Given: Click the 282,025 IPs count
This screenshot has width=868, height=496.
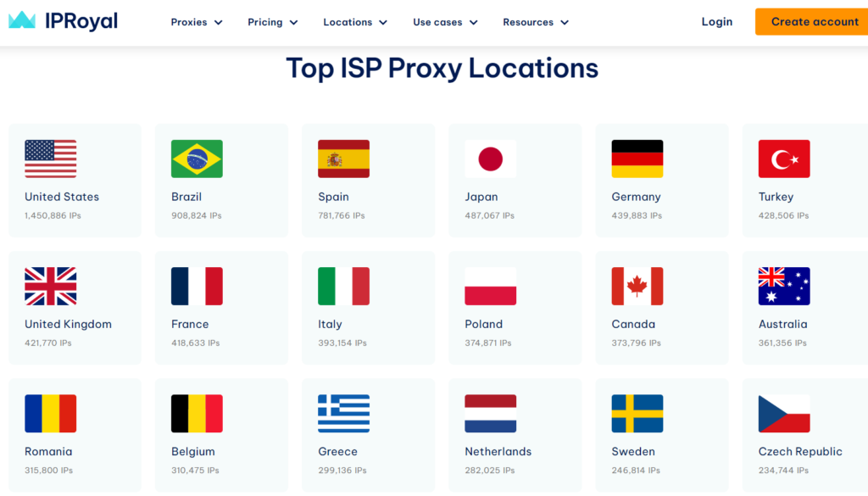Looking at the screenshot, I should click(490, 470).
